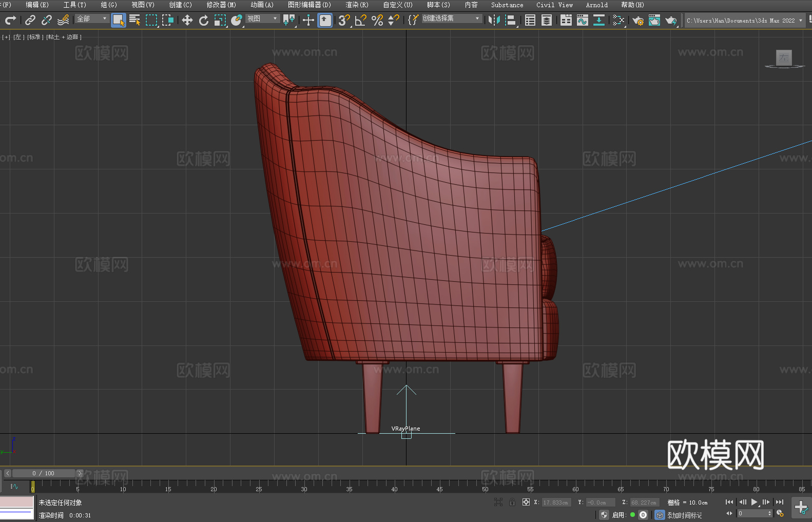This screenshot has width=812, height=522.
Task: Toggle the Selection Lock padlock
Action: point(512,502)
